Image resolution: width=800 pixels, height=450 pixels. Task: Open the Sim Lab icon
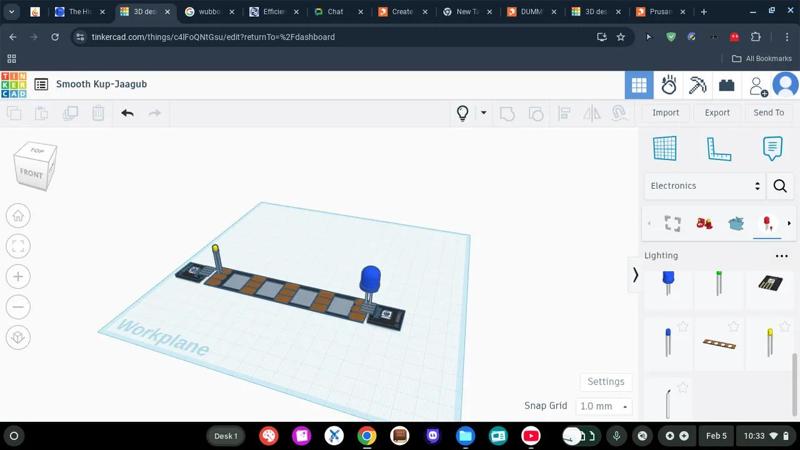668,85
